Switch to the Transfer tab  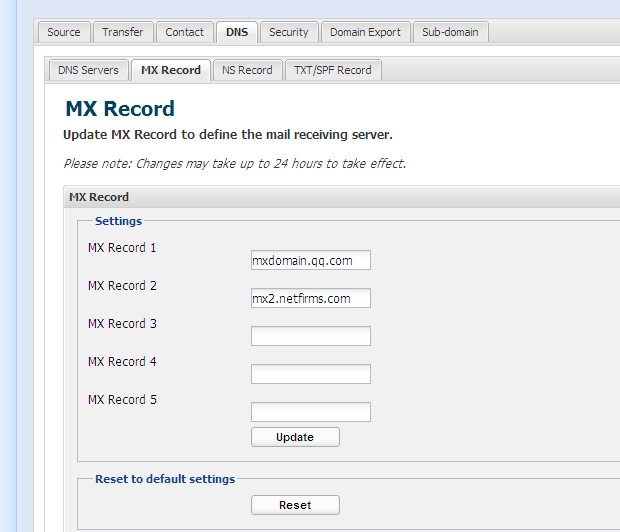pos(123,32)
